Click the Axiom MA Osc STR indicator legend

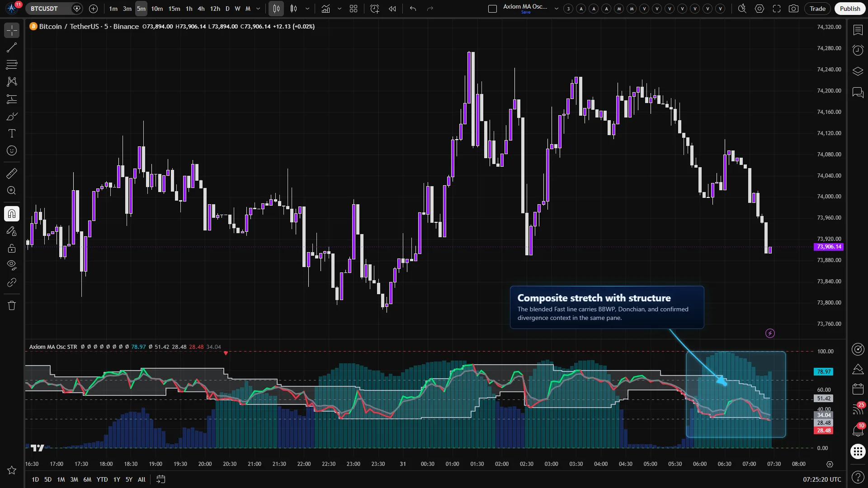(53, 347)
